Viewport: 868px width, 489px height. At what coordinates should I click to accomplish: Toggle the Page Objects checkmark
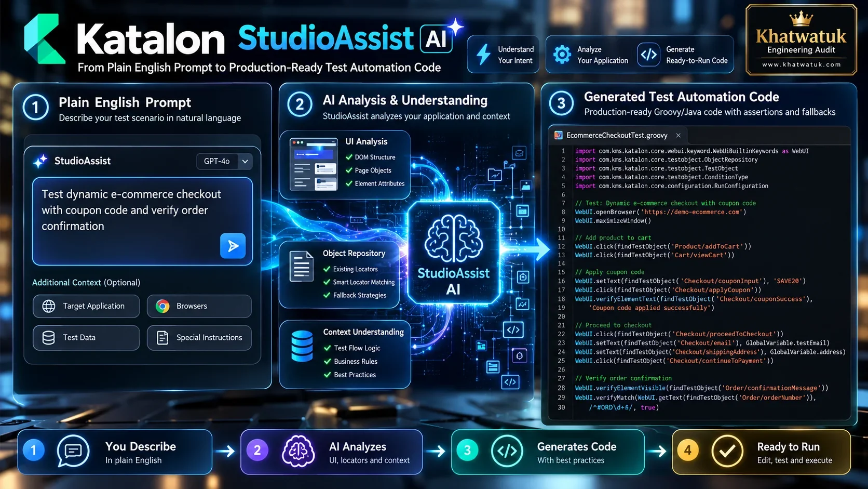click(x=349, y=170)
